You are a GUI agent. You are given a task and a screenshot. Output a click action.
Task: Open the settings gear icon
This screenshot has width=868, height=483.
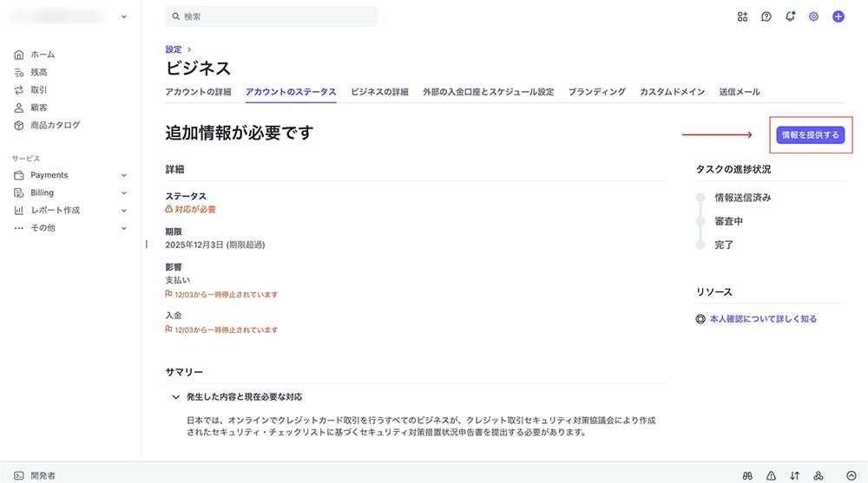click(x=813, y=16)
